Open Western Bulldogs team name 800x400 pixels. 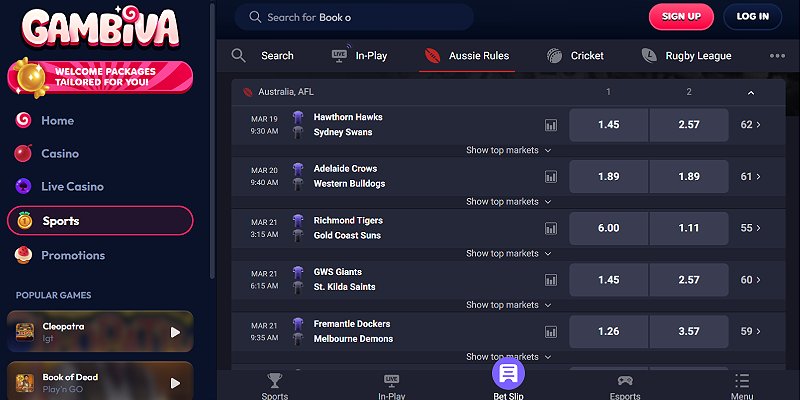pos(349,184)
